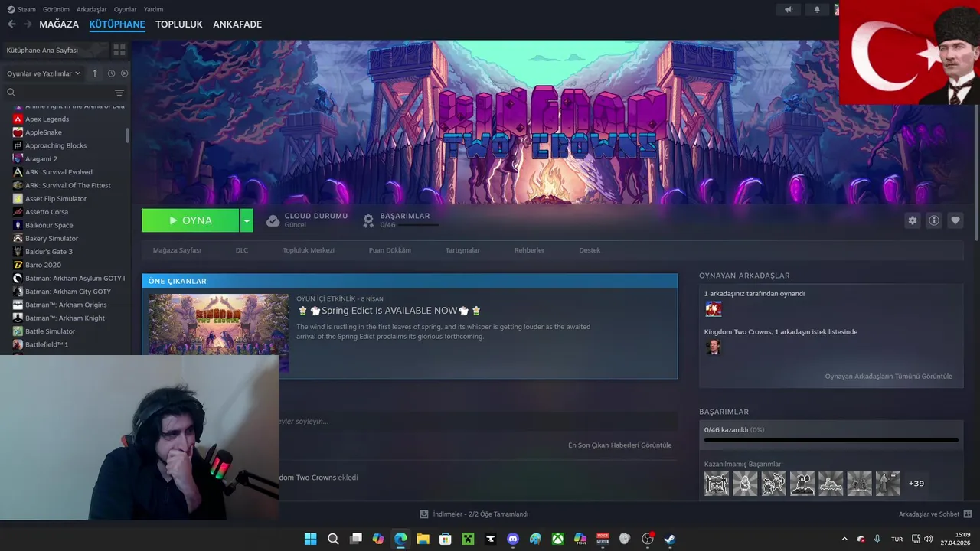
Task: Open the Oyunlar menu
Action: pos(126,9)
